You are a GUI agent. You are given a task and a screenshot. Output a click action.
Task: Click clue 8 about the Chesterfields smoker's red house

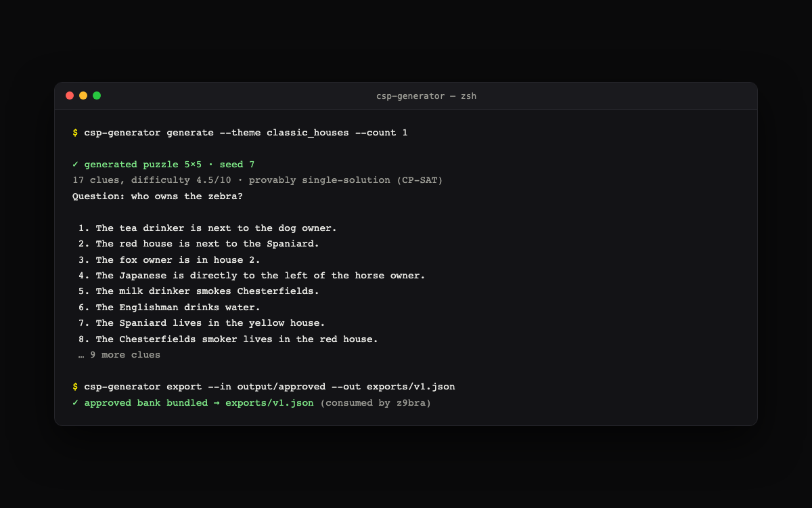click(x=228, y=339)
